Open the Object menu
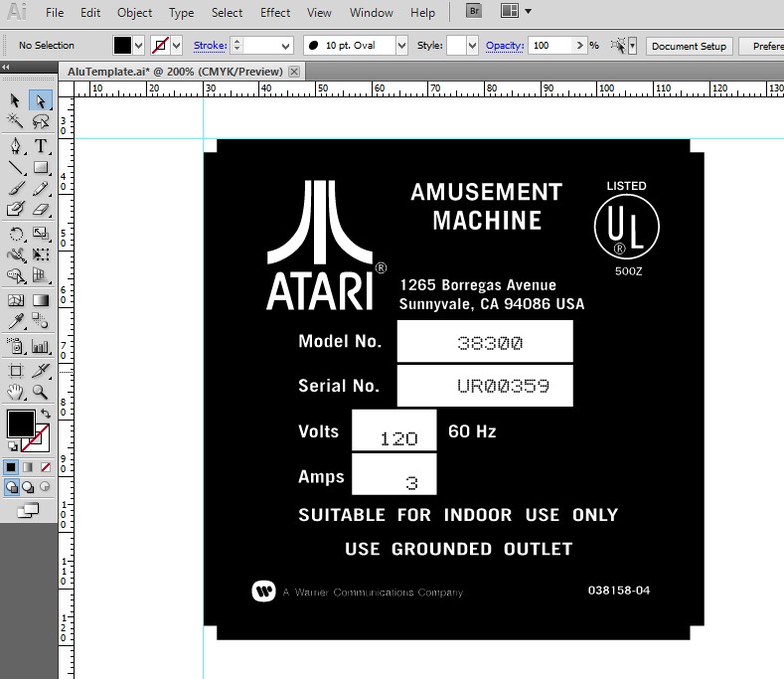784x679 pixels. point(134,13)
